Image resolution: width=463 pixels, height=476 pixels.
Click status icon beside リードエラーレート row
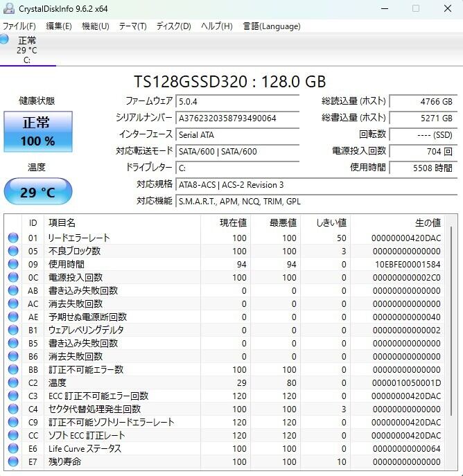point(13,238)
